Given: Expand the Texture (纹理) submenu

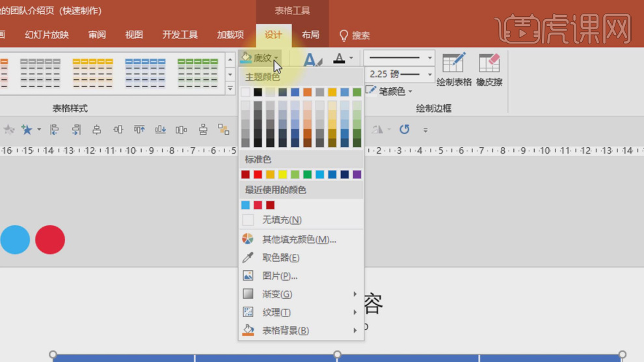Looking at the screenshot, I should [x=301, y=313].
